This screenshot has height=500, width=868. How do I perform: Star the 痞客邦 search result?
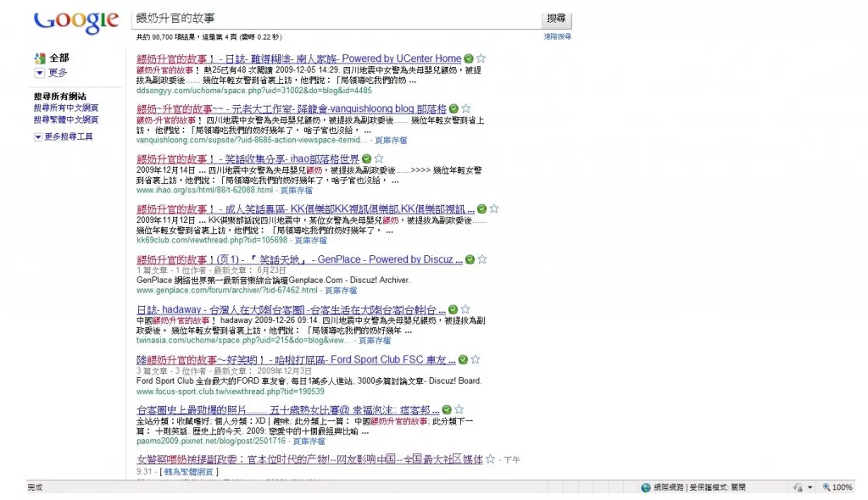(459, 409)
